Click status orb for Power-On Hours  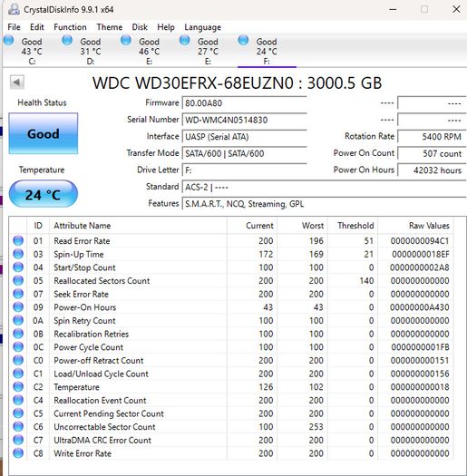click(x=18, y=307)
